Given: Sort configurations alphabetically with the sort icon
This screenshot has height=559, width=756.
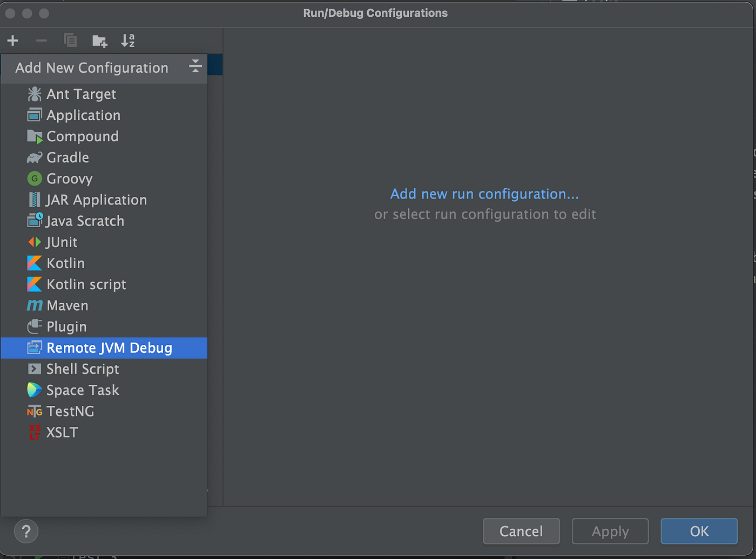Looking at the screenshot, I should pos(127,40).
